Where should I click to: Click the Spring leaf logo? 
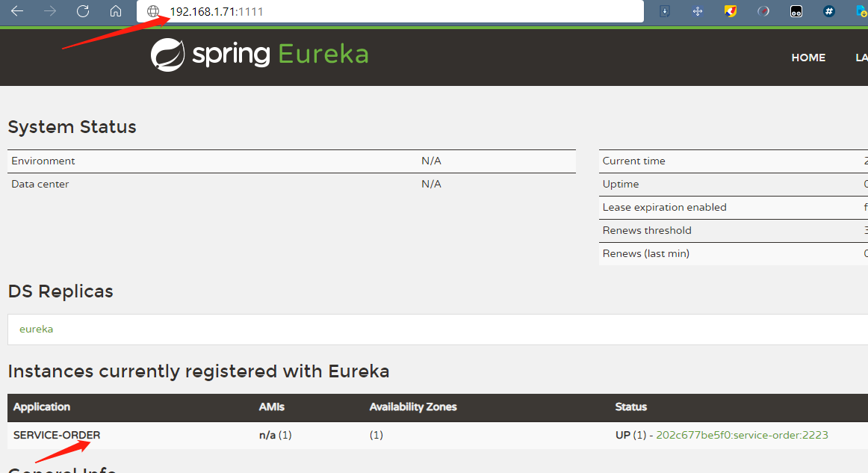pos(168,55)
